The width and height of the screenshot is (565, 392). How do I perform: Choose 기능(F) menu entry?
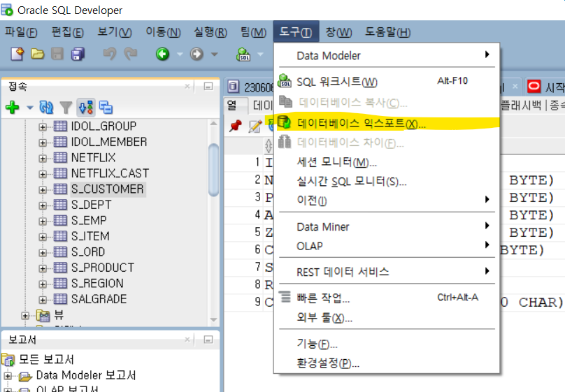pos(387,344)
